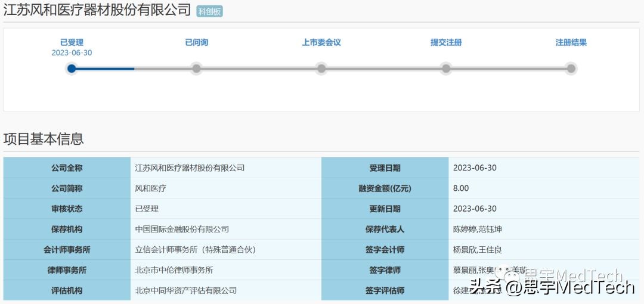Click the 公司简称 header cell

(x=67, y=188)
